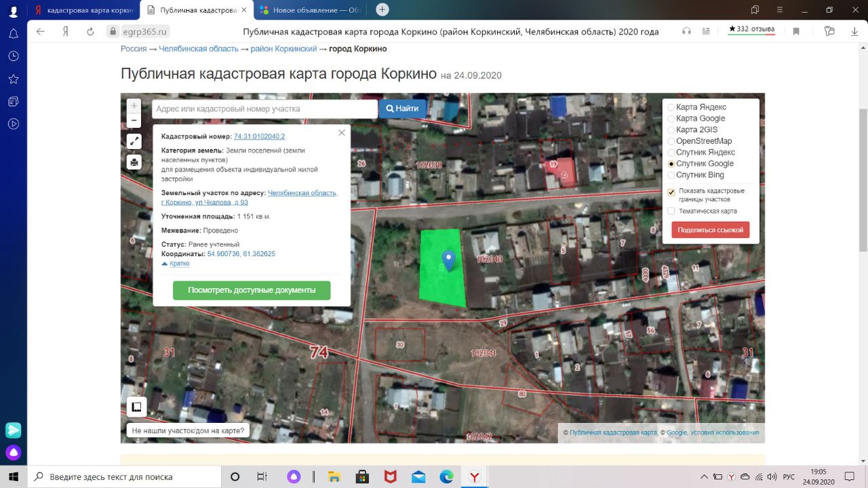Click the map zoom out minus button
The height and width of the screenshot is (488, 868).
pos(134,121)
